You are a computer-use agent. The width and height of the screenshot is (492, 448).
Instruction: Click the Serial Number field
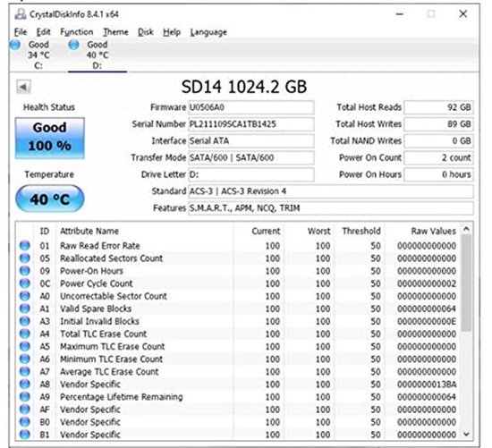tap(251, 124)
